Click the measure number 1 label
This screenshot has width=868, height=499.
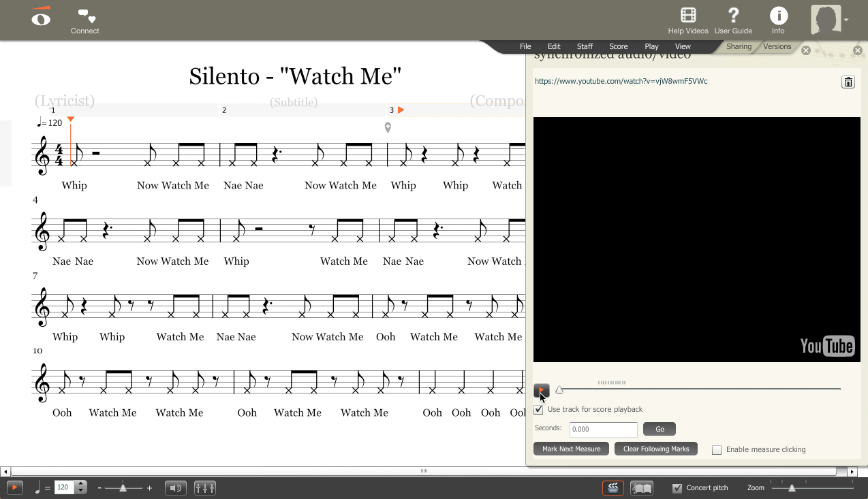pyautogui.click(x=53, y=110)
